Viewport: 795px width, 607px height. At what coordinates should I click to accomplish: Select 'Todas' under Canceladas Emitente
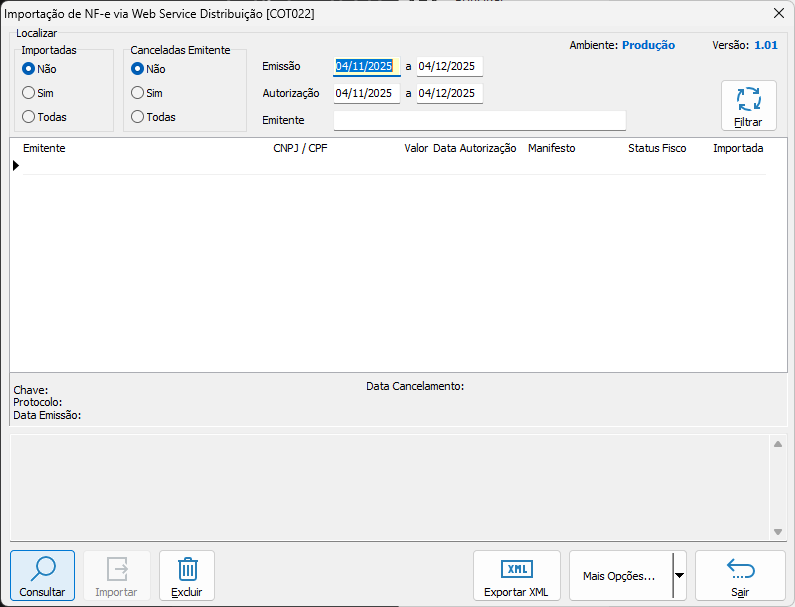click(138, 117)
